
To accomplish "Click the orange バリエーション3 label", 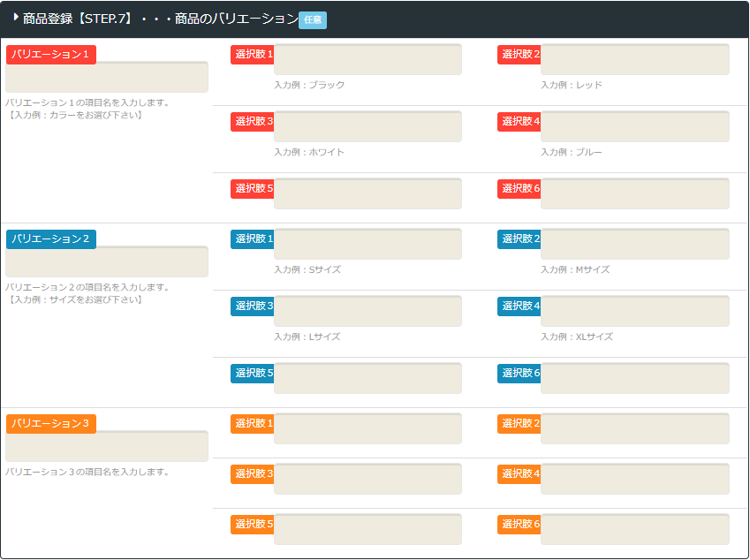I will tap(51, 424).
